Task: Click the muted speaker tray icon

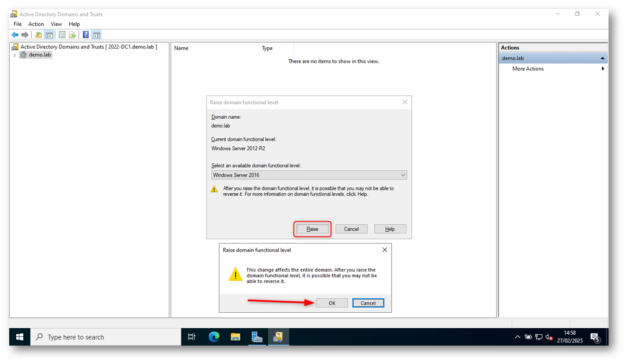Action: click(x=549, y=337)
